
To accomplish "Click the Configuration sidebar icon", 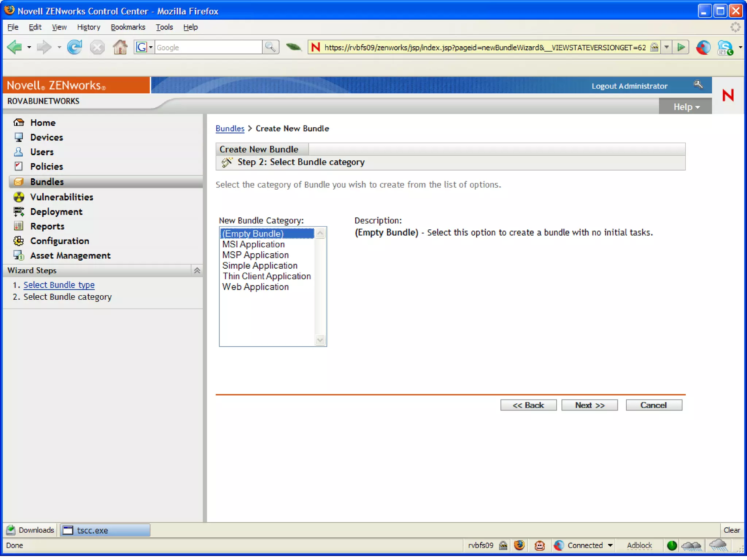I will [19, 241].
